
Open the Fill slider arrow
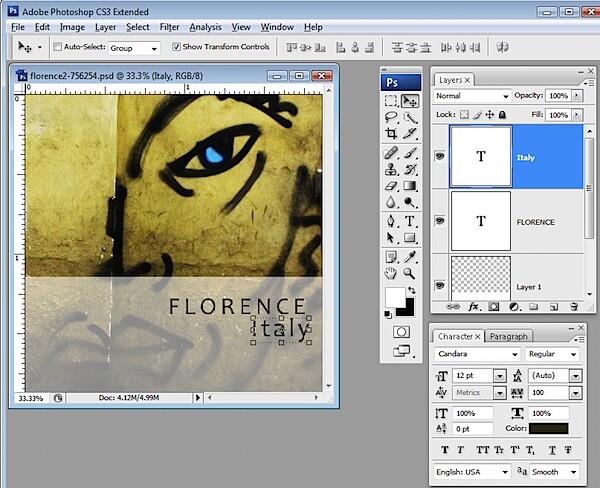(577, 115)
